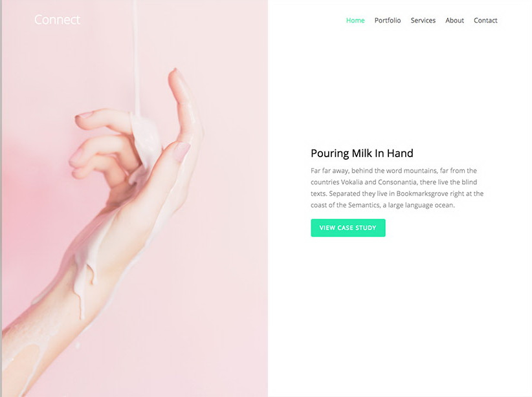This screenshot has width=532, height=397.
Task: Click the milk stream pouring from above
Action: click(x=137, y=58)
